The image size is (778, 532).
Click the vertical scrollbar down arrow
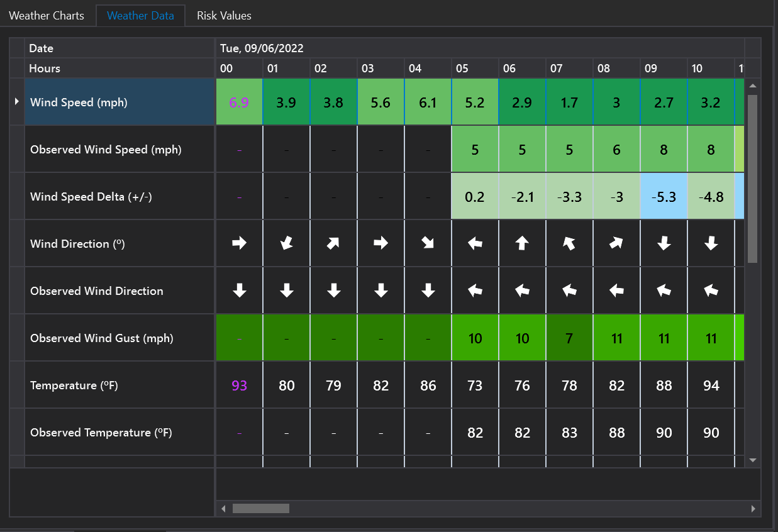(x=753, y=460)
